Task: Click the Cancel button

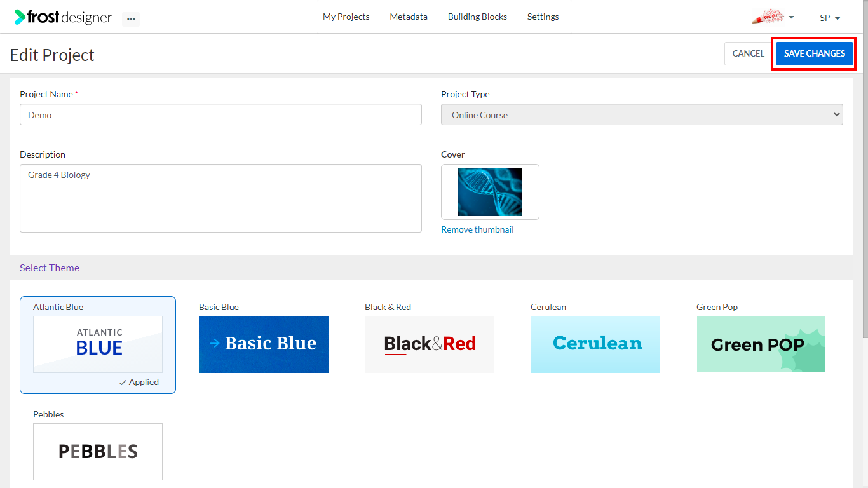Action: (x=748, y=53)
